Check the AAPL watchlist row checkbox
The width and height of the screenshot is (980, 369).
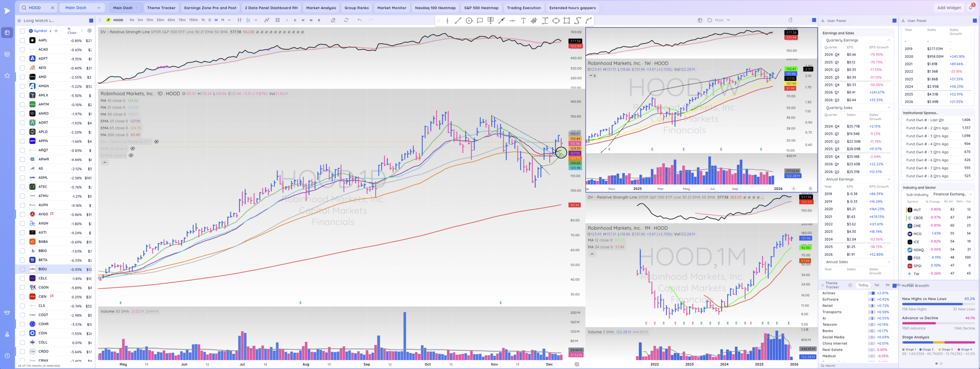click(x=22, y=40)
